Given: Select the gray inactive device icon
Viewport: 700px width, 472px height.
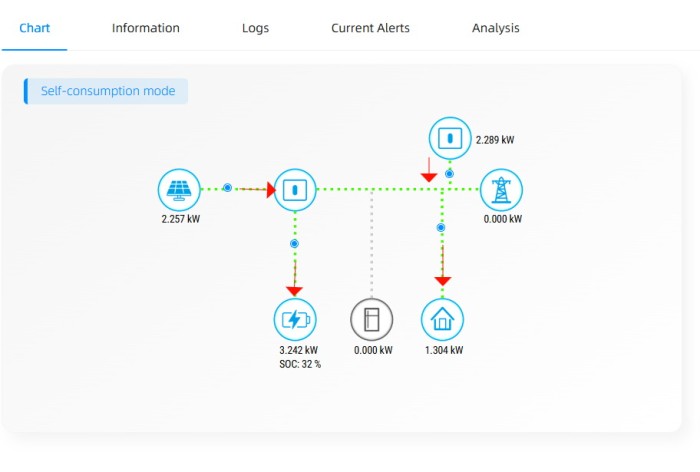Looking at the screenshot, I should coord(372,320).
